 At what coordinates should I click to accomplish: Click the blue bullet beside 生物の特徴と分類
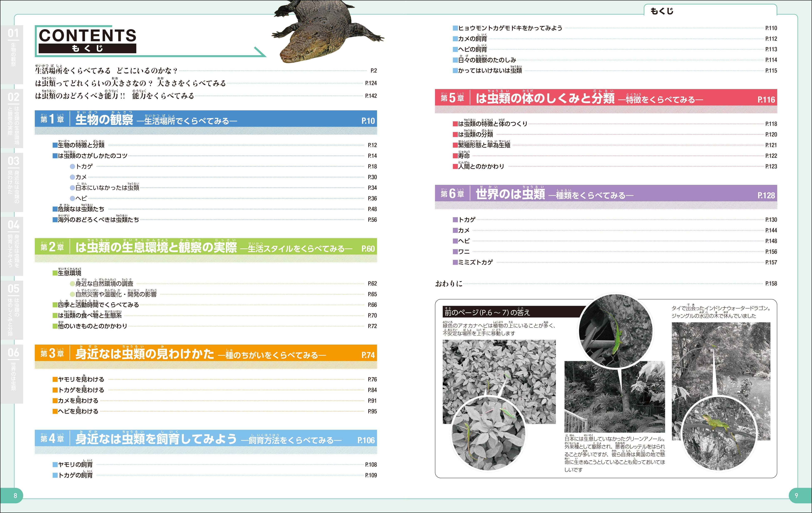click(55, 145)
